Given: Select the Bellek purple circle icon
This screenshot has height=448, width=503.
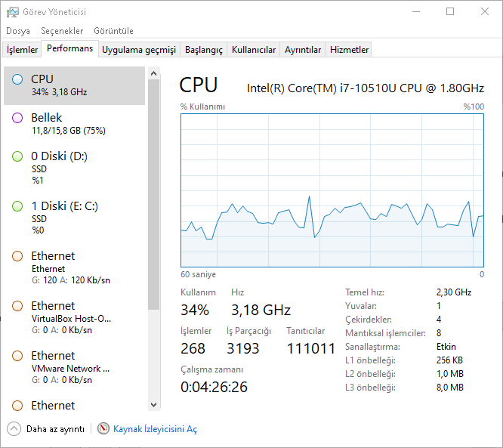Looking at the screenshot, I should coord(17,118).
